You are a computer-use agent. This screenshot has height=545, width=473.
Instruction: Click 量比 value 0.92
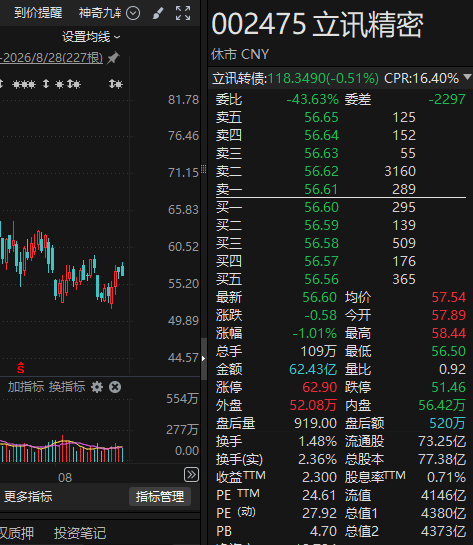click(452, 369)
